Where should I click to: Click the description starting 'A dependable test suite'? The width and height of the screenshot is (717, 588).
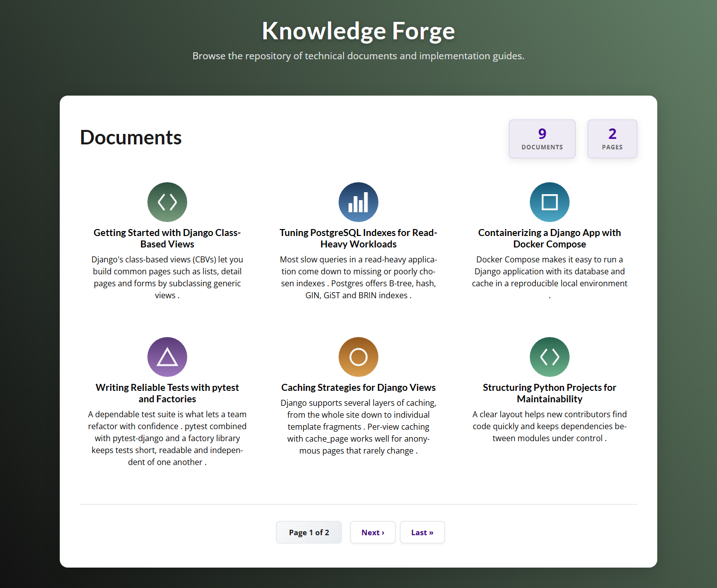pos(167,438)
